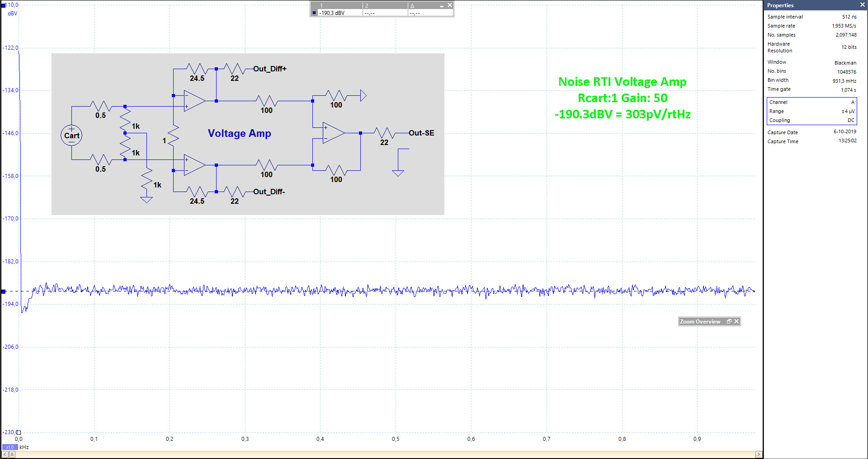Viewport: 868px width, 459px height.
Task: Click the Coupling DC value
Action: coord(851,120)
